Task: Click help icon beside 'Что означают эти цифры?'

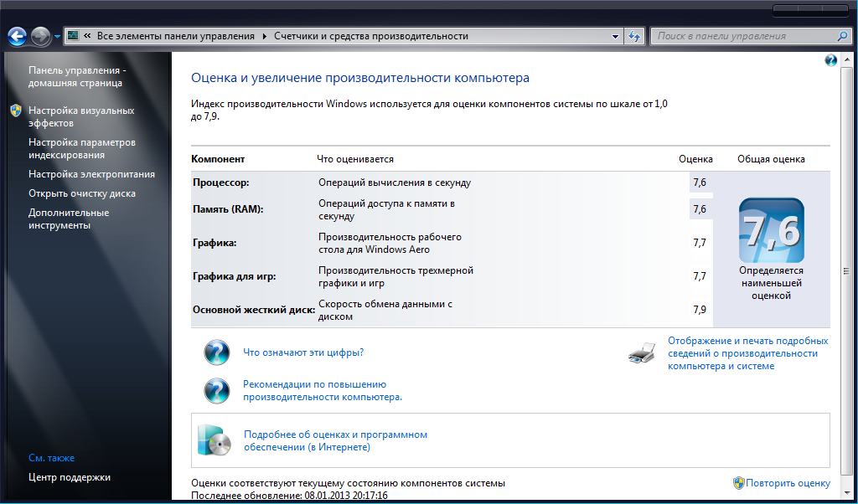Action: click(x=217, y=352)
